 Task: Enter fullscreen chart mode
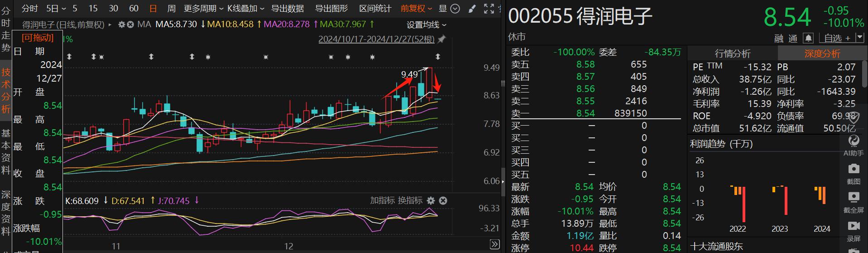click(489, 9)
